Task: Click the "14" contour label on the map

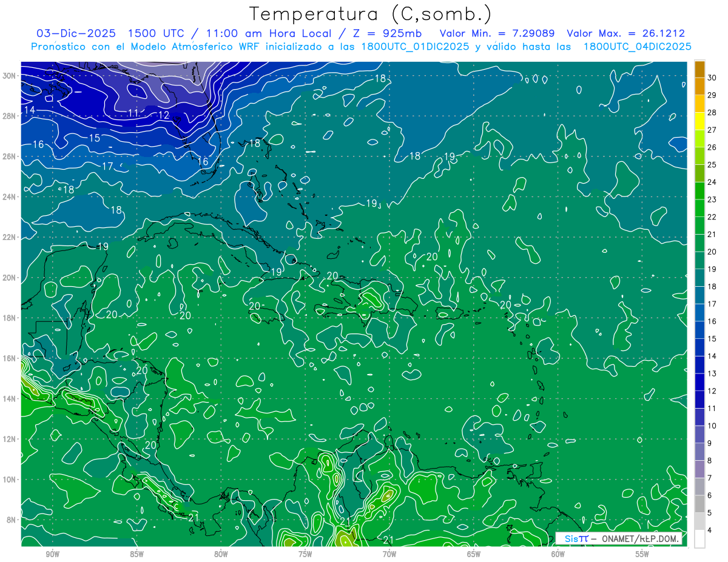Action: coord(30,110)
